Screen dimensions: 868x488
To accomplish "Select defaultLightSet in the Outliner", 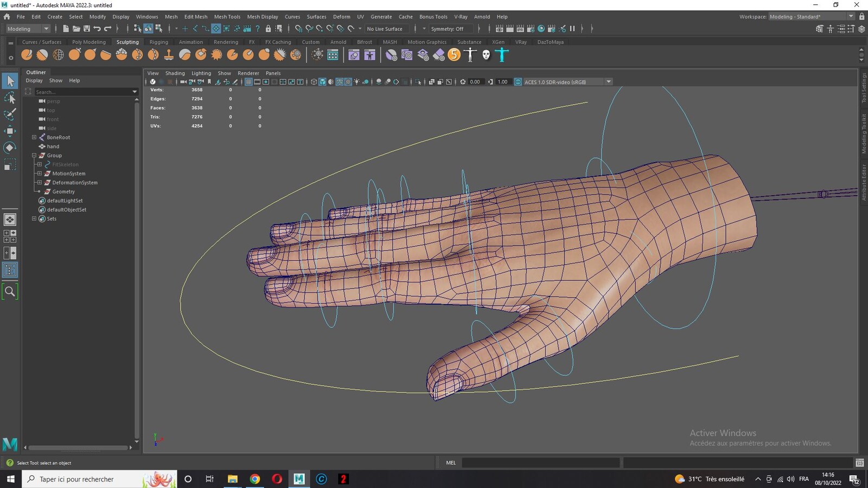I will [x=65, y=201].
